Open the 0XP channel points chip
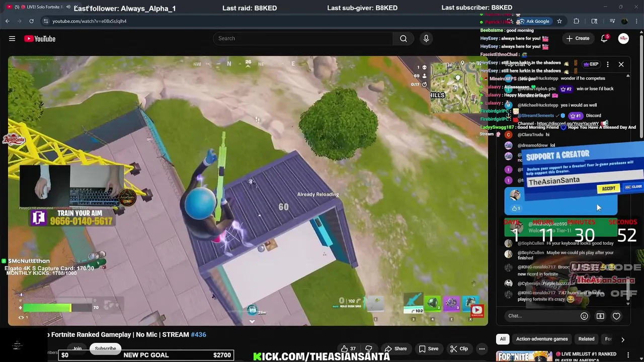 pyautogui.click(x=591, y=64)
